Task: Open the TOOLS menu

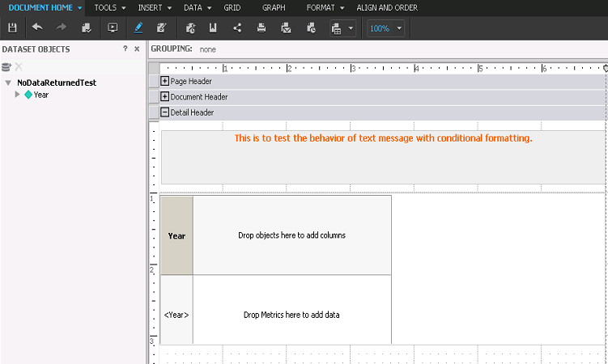Action: click(x=110, y=8)
